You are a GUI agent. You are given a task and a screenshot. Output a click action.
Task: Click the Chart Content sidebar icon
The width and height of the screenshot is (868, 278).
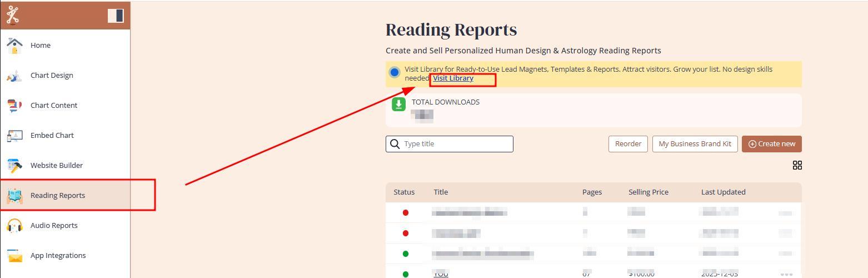click(x=14, y=106)
